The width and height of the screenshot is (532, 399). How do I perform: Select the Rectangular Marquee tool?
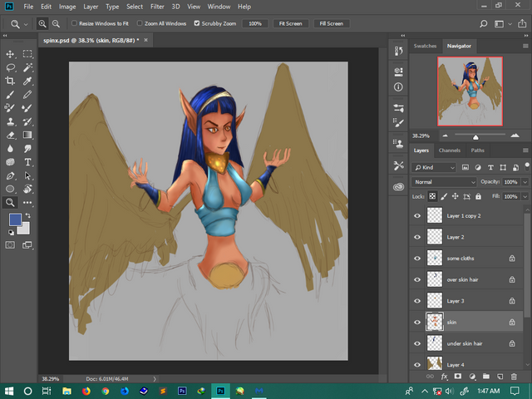click(x=27, y=54)
